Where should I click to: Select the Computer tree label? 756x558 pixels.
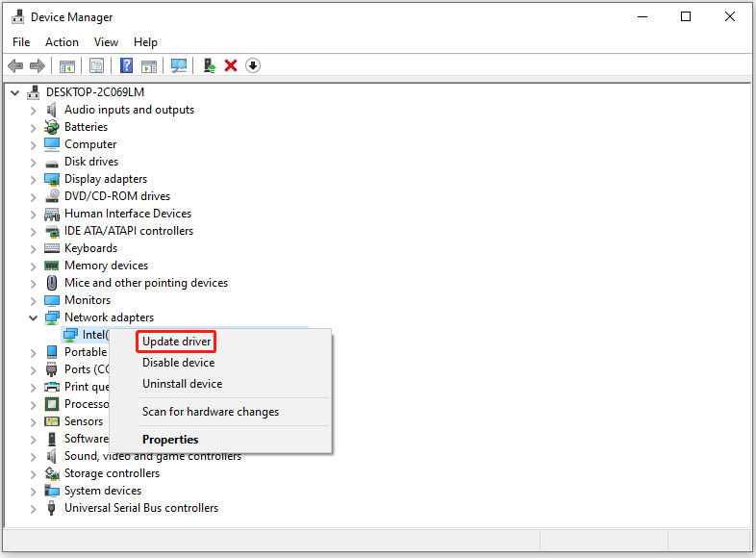(x=90, y=144)
